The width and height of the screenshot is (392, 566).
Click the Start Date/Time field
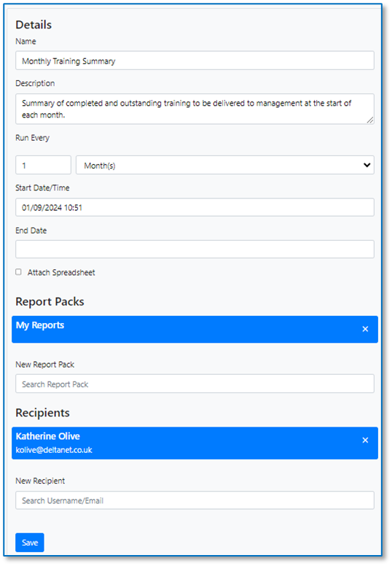coord(195,207)
